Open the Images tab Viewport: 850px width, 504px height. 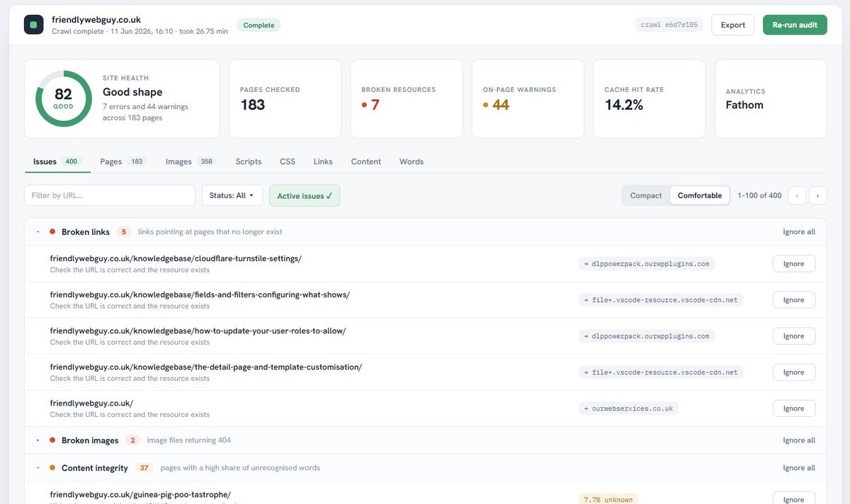[x=191, y=161]
